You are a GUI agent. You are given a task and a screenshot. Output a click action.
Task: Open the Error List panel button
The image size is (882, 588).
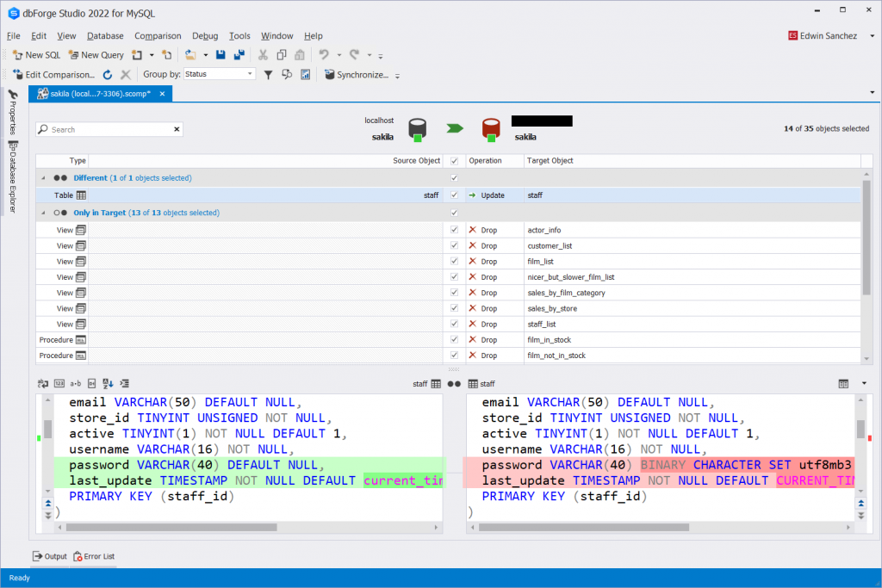[x=94, y=556]
